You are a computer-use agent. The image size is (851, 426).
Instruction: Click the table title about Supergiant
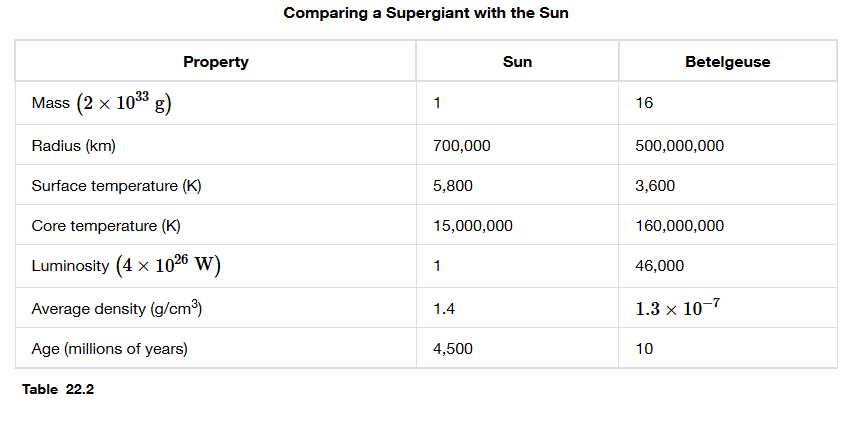click(x=426, y=13)
